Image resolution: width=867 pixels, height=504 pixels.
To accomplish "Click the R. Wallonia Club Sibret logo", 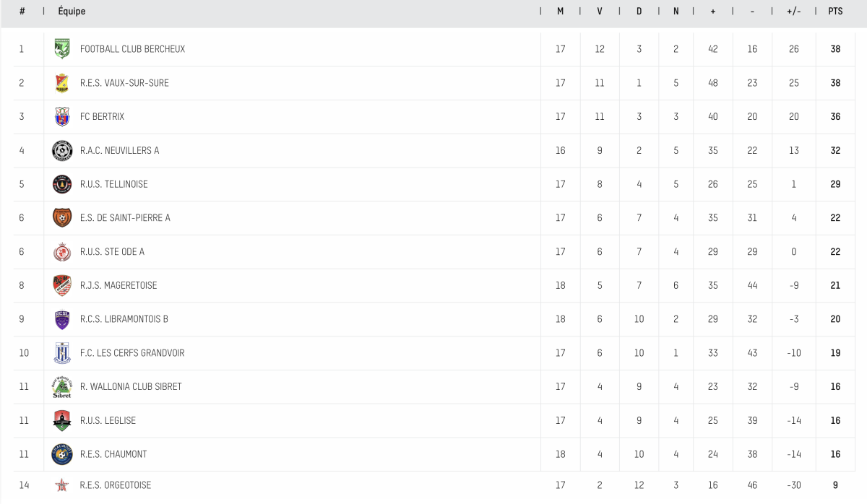I will [x=62, y=387].
